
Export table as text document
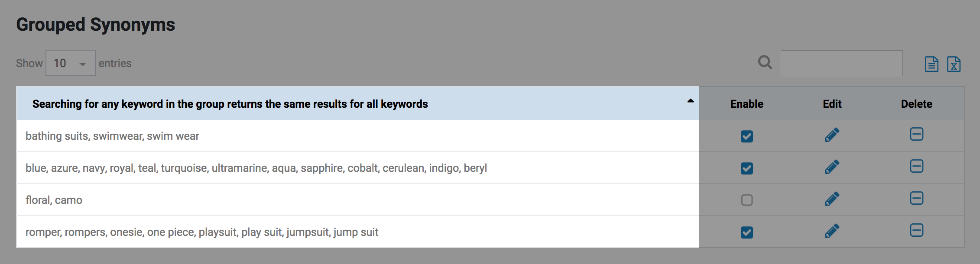[x=931, y=64]
